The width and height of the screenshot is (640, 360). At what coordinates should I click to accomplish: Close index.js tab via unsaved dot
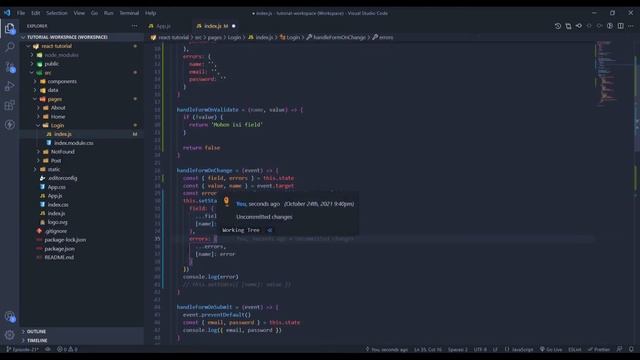click(x=234, y=26)
